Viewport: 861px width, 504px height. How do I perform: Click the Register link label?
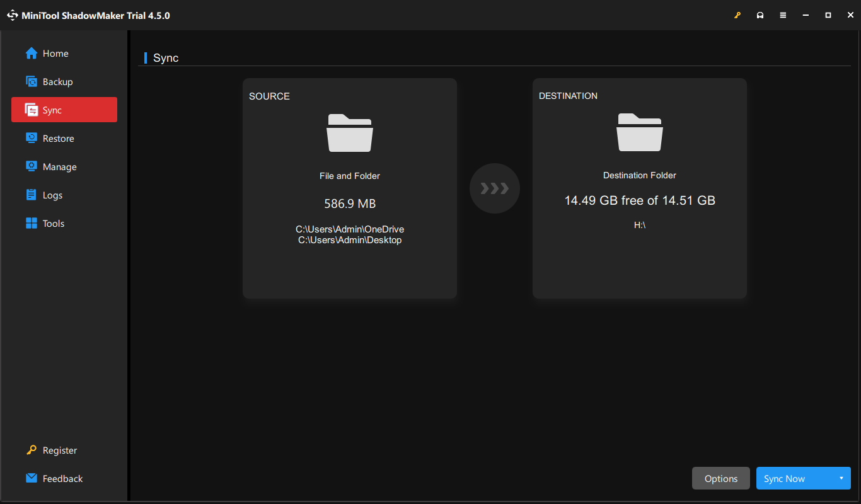(x=60, y=450)
